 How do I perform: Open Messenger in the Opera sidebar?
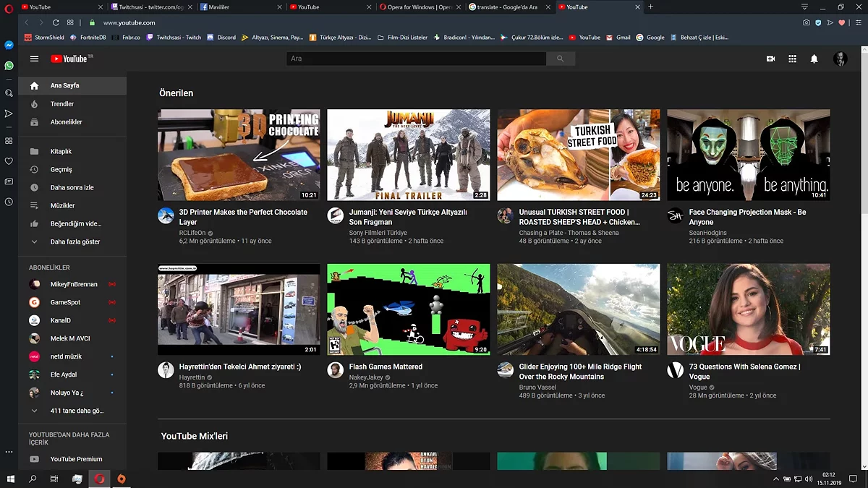[x=9, y=45]
